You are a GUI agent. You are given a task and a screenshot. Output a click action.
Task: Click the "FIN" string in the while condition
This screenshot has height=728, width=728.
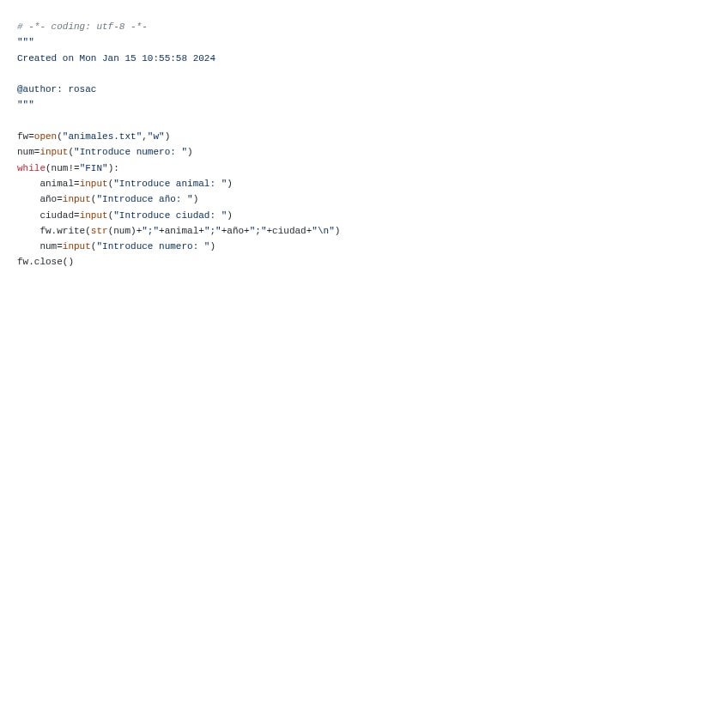click(x=94, y=167)
